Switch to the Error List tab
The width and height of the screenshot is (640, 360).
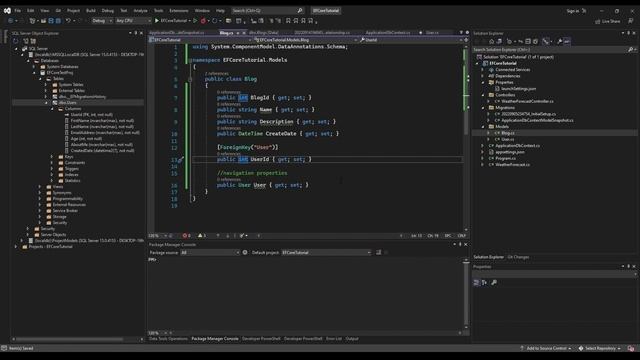(x=334, y=339)
